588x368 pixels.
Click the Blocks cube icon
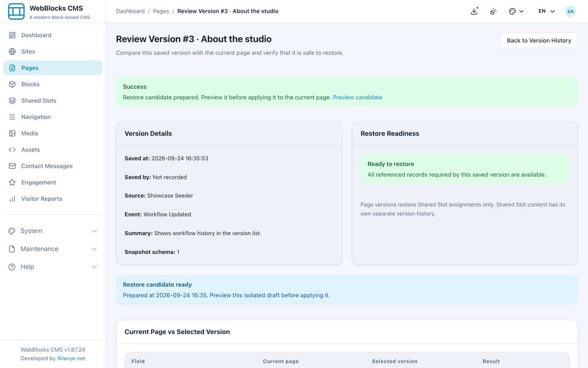click(12, 84)
